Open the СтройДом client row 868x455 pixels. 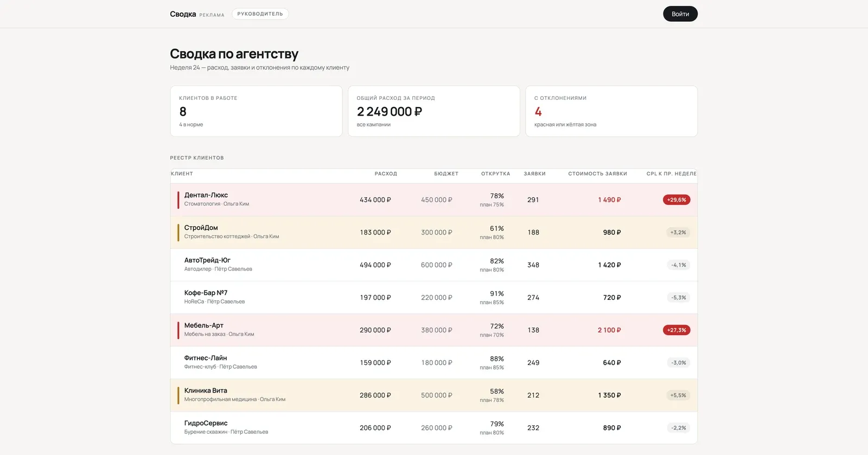point(433,232)
